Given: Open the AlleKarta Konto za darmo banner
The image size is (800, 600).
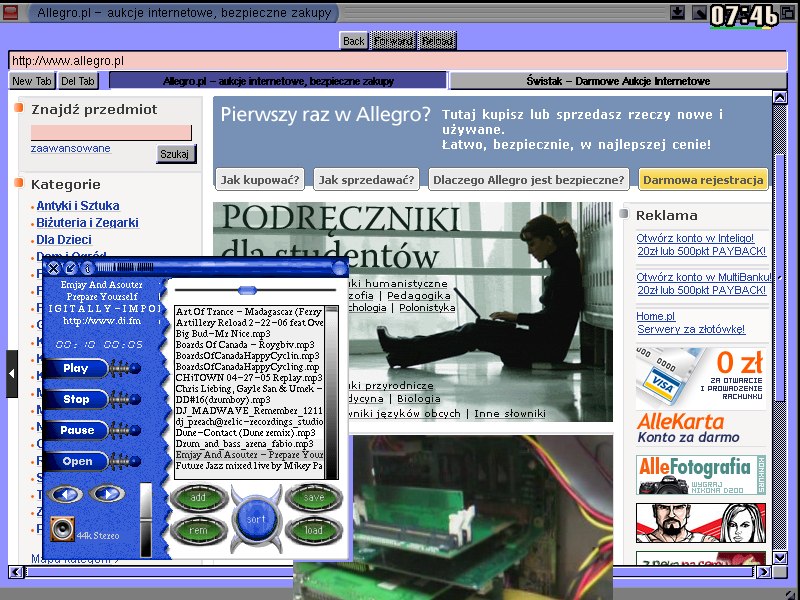Looking at the screenshot, I should click(x=688, y=429).
